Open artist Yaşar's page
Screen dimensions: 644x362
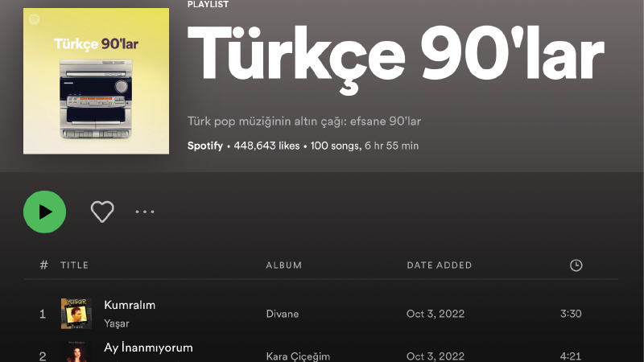point(117,323)
